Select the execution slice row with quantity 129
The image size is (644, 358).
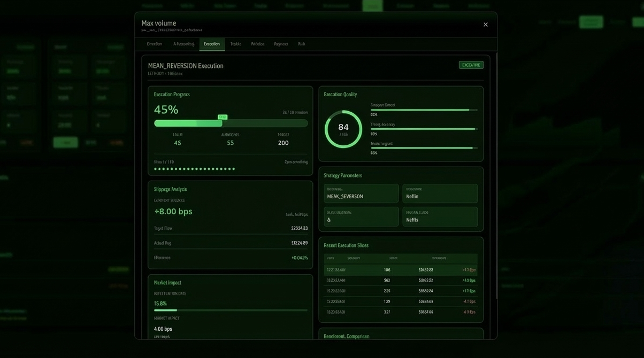(x=401, y=302)
